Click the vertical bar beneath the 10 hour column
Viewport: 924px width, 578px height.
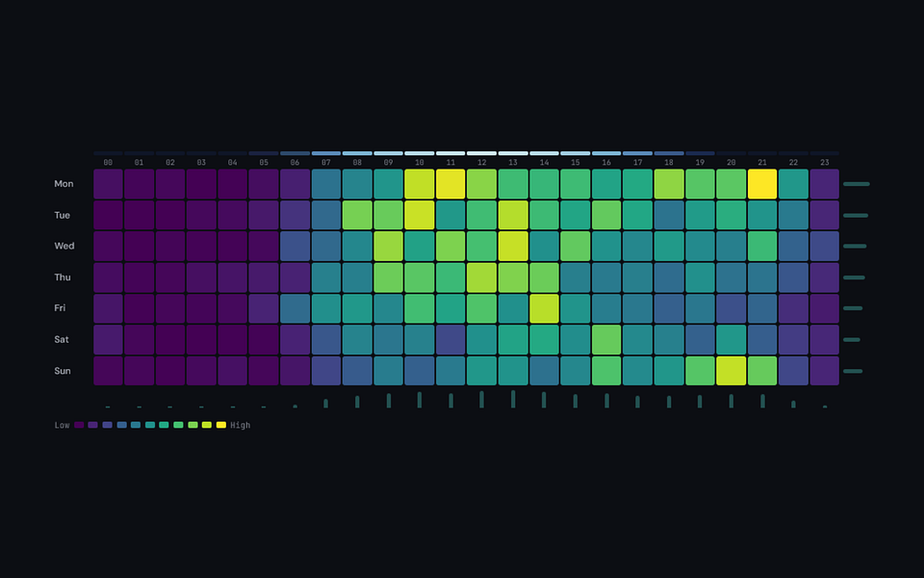pos(420,400)
